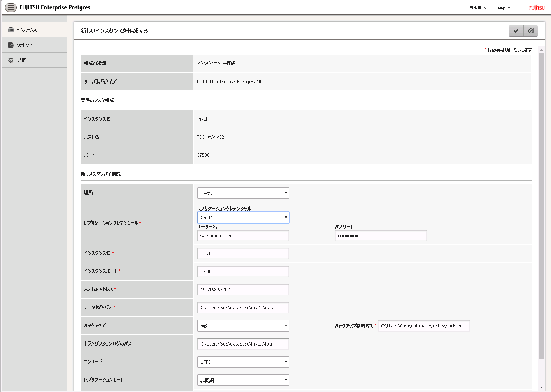
Task: Click the 既存のマスタ構成 section heading
Action: tap(97, 100)
